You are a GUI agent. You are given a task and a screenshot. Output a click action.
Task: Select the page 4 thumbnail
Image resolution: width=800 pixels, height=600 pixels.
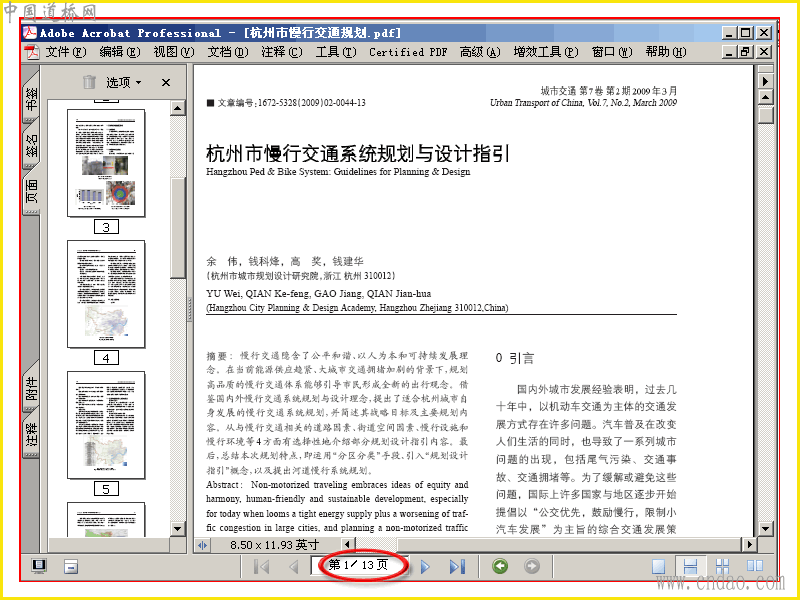pyautogui.click(x=106, y=294)
